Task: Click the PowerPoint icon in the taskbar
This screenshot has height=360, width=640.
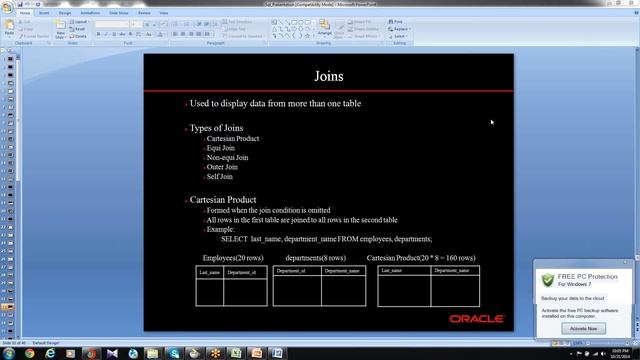Action: [x=256, y=353]
